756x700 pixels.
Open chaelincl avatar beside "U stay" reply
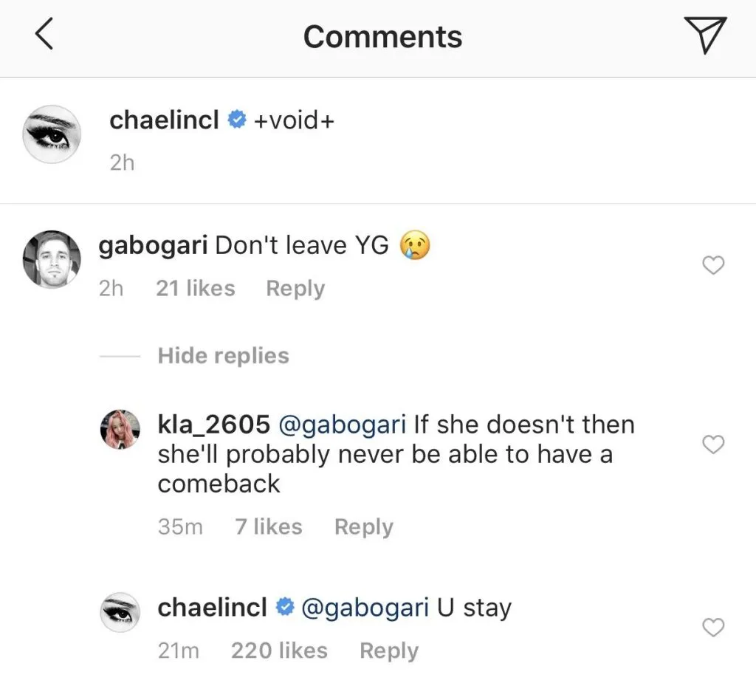(120, 612)
